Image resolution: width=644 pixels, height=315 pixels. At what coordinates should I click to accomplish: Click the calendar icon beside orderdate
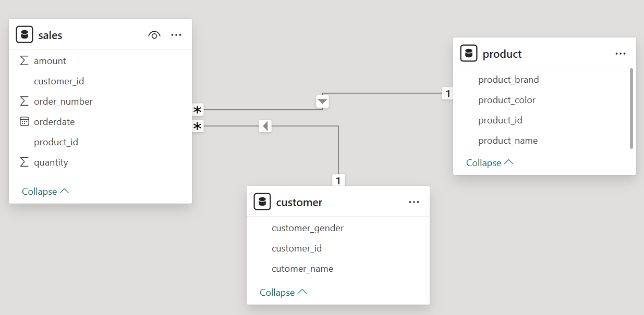pyautogui.click(x=23, y=121)
